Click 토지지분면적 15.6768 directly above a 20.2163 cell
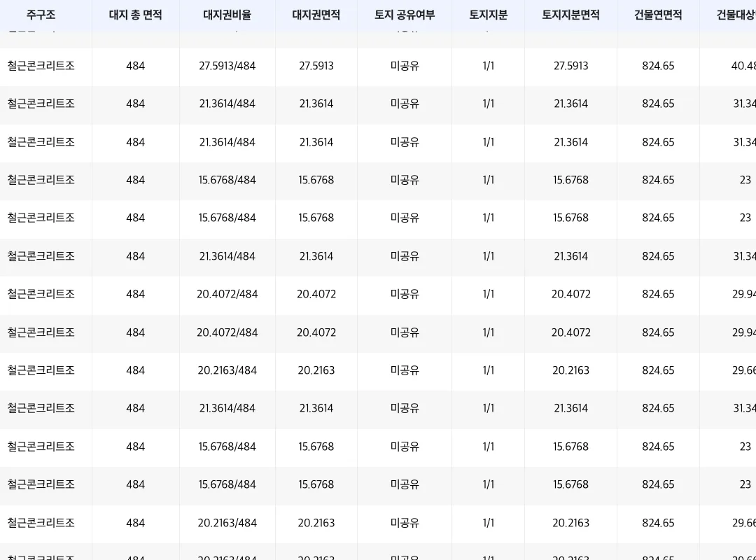756x560 pixels. 571,484
